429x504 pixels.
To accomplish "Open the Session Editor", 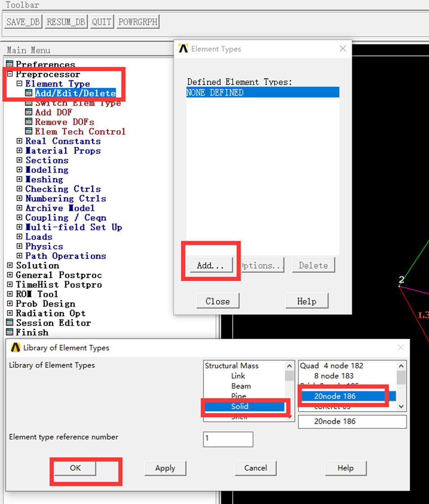I will [52, 322].
